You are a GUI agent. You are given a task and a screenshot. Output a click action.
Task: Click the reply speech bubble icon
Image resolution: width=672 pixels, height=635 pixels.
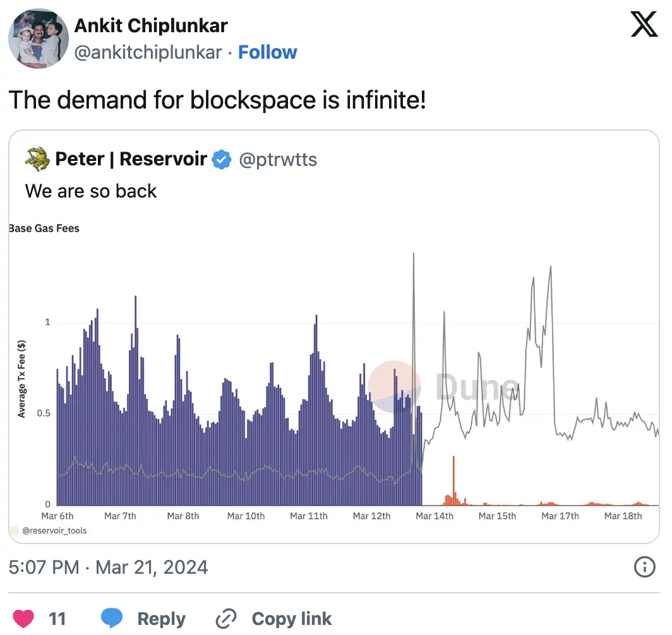pyautogui.click(x=112, y=618)
